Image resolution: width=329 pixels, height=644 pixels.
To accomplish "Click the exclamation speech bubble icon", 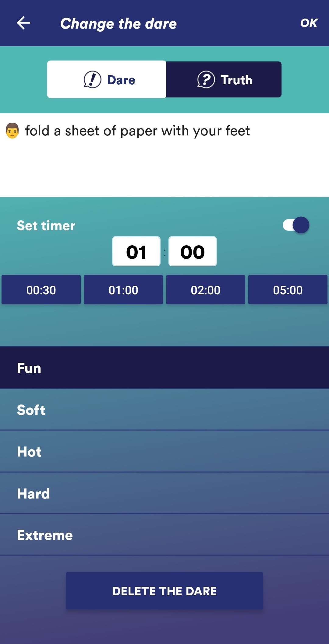I will [x=92, y=80].
